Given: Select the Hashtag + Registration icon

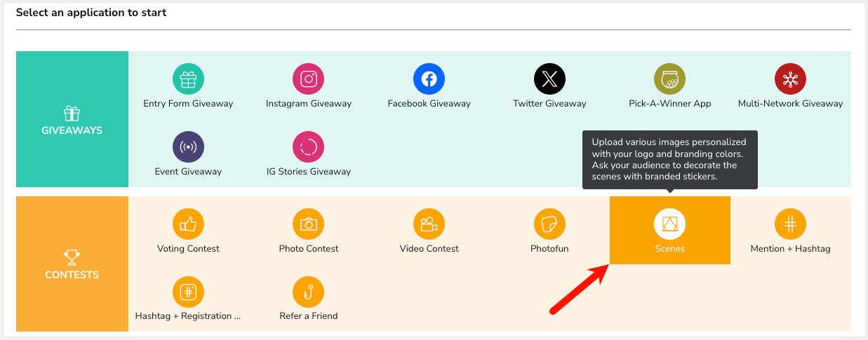Looking at the screenshot, I should [188, 292].
